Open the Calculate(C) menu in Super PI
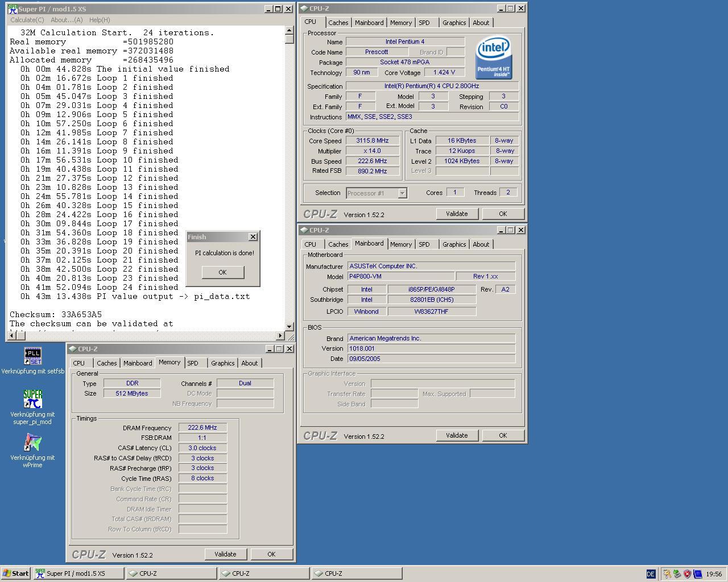The image size is (728, 582). click(x=27, y=20)
